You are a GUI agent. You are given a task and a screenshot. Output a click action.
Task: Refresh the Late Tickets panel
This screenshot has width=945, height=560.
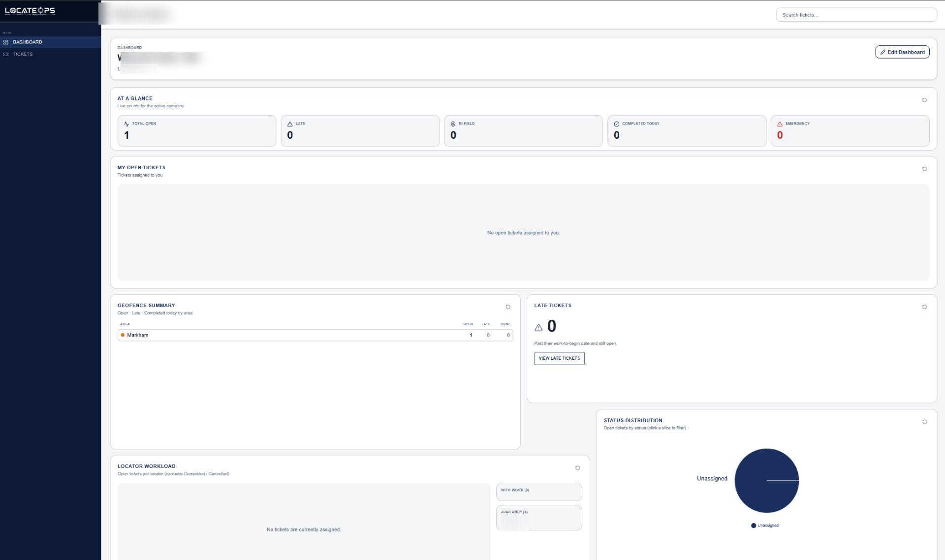[924, 307]
